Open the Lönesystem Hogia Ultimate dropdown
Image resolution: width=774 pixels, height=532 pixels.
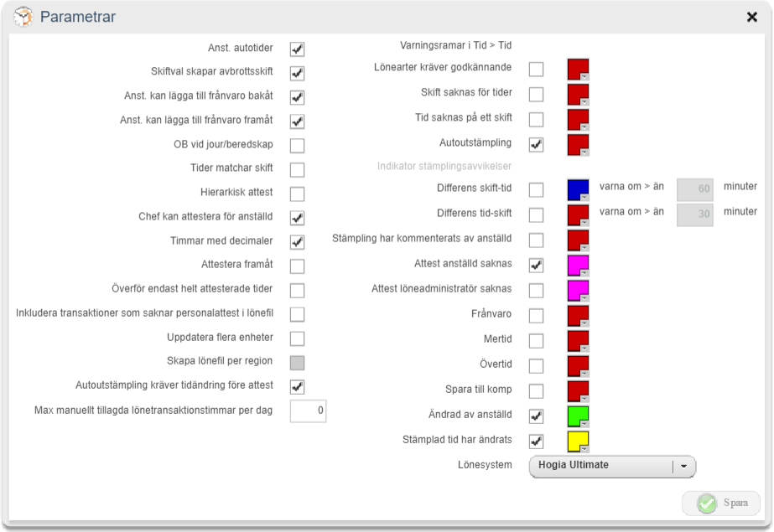pos(613,467)
